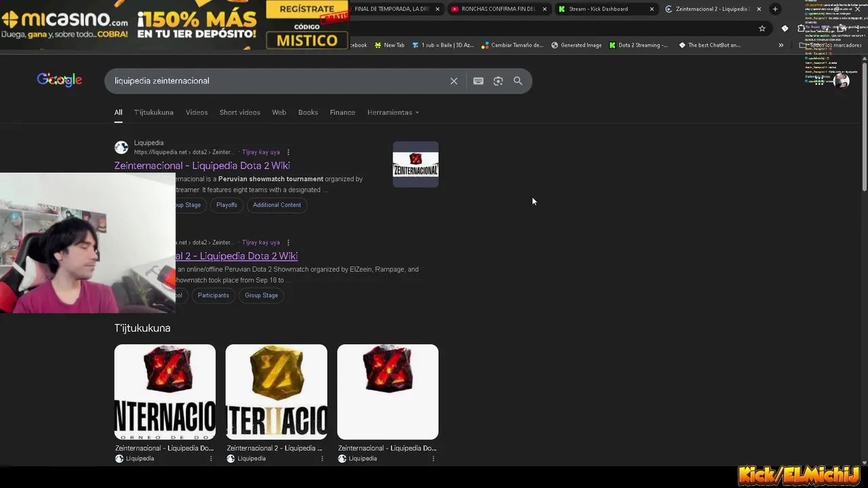
Task: Select the T'ijtukukuna search filter tab
Action: pyautogui.click(x=154, y=113)
